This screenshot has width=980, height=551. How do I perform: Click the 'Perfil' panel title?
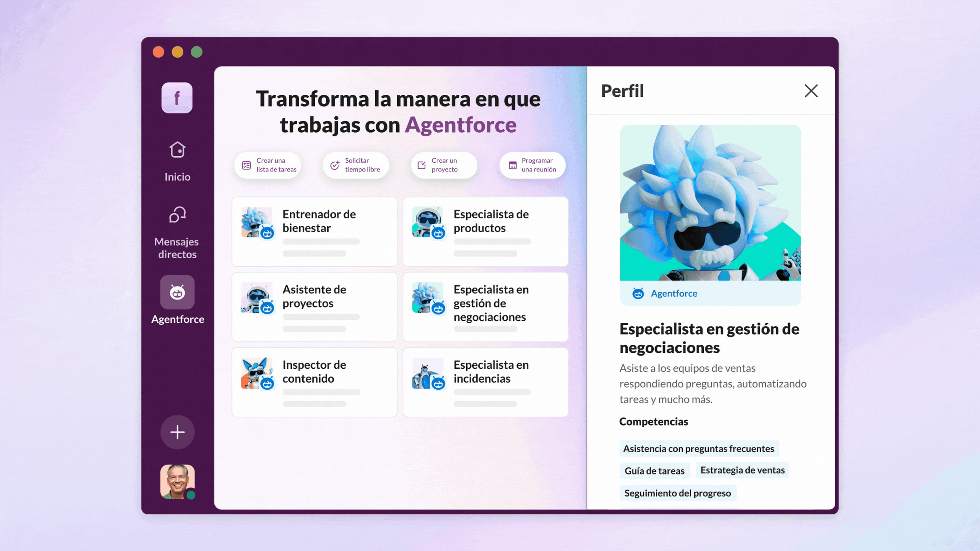[622, 91]
